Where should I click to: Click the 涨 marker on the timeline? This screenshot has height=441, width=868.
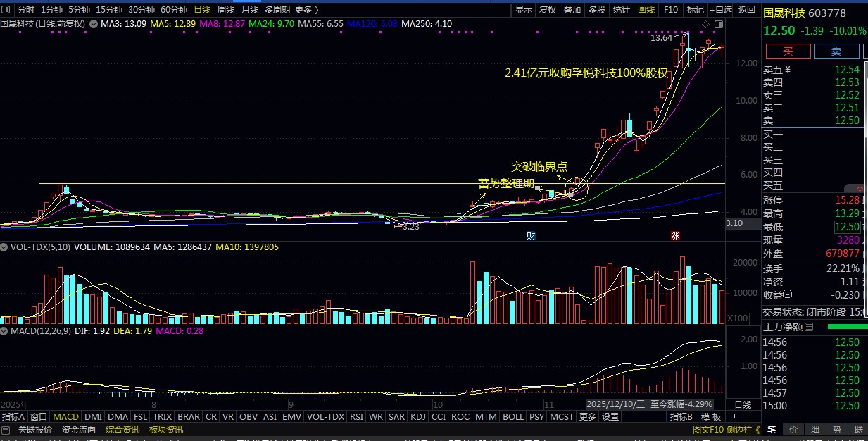[x=675, y=236]
